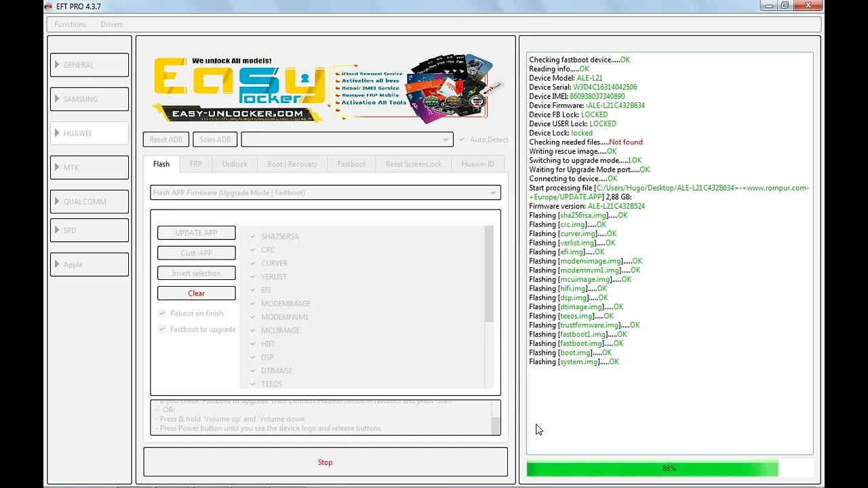The width and height of the screenshot is (868, 488).
Task: Toggle the CRC partition checkbox
Action: (253, 250)
